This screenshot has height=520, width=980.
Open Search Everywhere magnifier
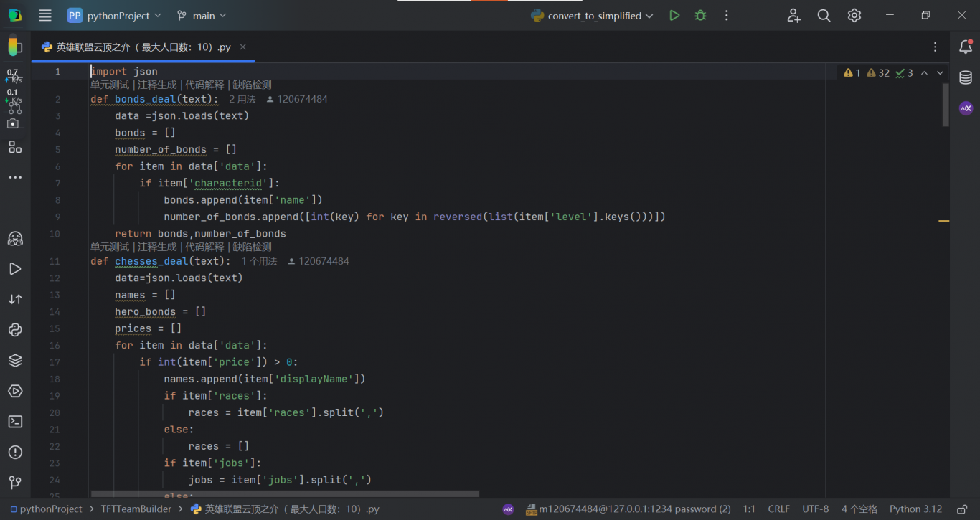pyautogui.click(x=824, y=15)
